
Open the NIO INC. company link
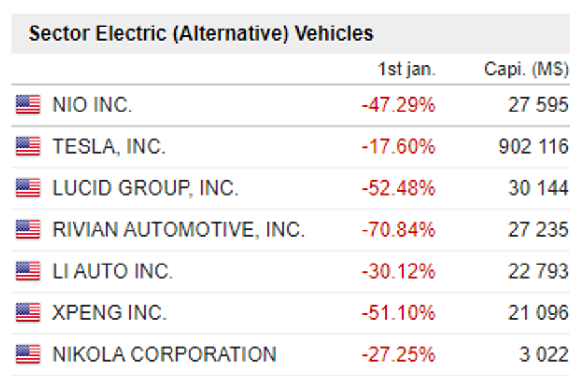(92, 105)
